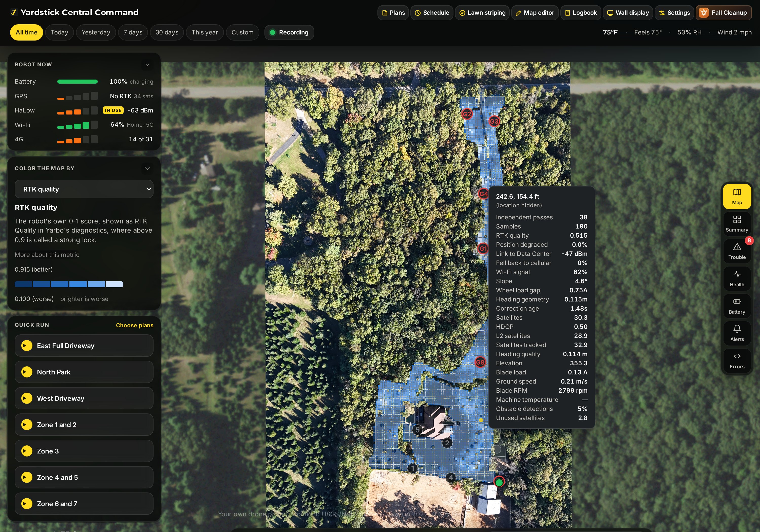The image size is (760, 532).
Task: Play the East Full Driveway plan
Action: (x=27, y=346)
